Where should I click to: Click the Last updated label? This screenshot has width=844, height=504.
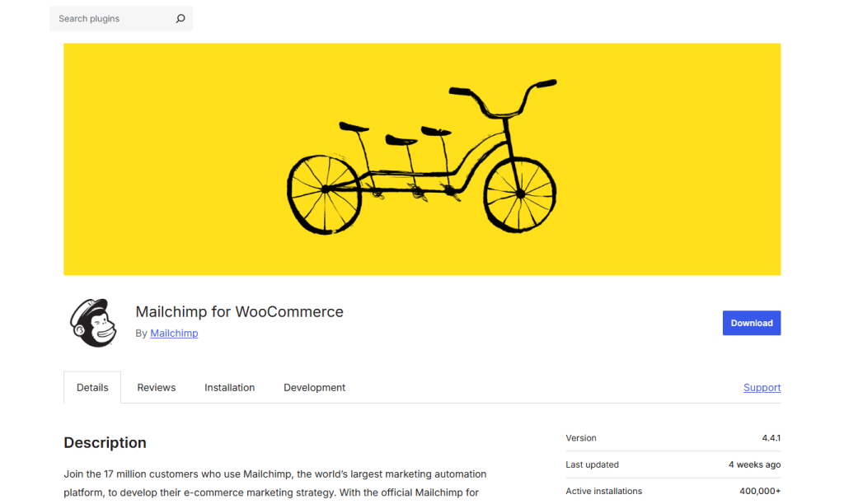[592, 464]
